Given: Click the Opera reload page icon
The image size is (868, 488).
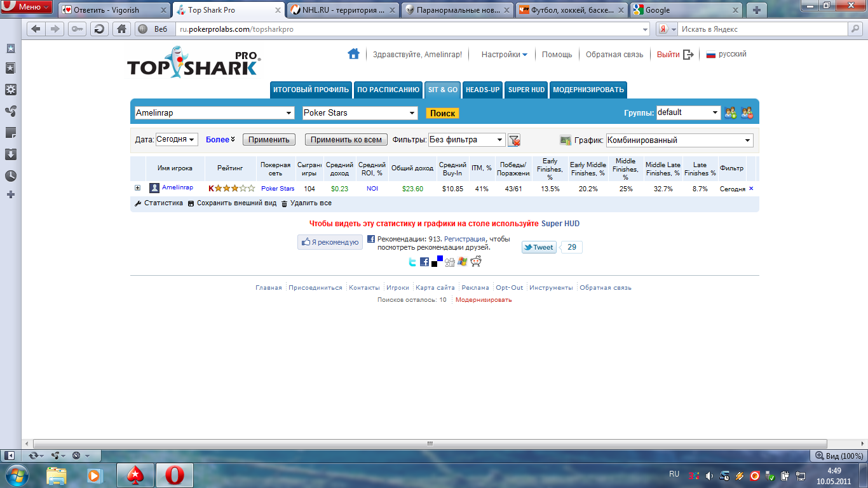Looking at the screenshot, I should pyautogui.click(x=98, y=29).
